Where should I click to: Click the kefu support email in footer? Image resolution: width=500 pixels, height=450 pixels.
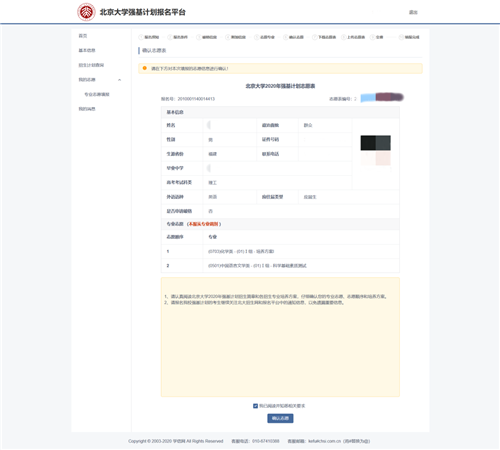tap(324, 441)
